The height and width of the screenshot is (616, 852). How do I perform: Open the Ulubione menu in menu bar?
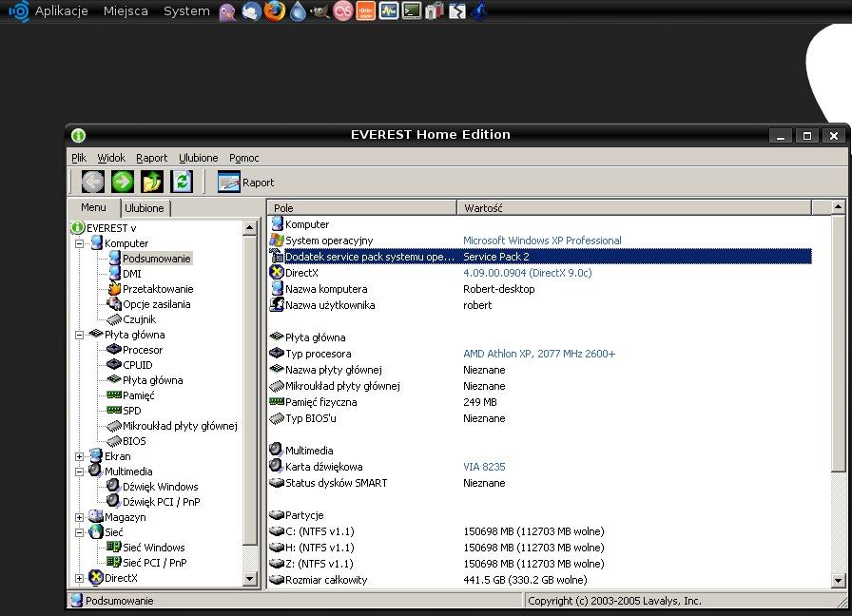coord(199,158)
